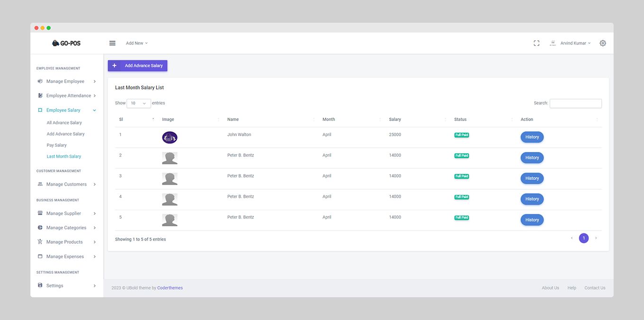Click the Full Paid badge for John Walton
644x320 pixels.
[x=462, y=135]
